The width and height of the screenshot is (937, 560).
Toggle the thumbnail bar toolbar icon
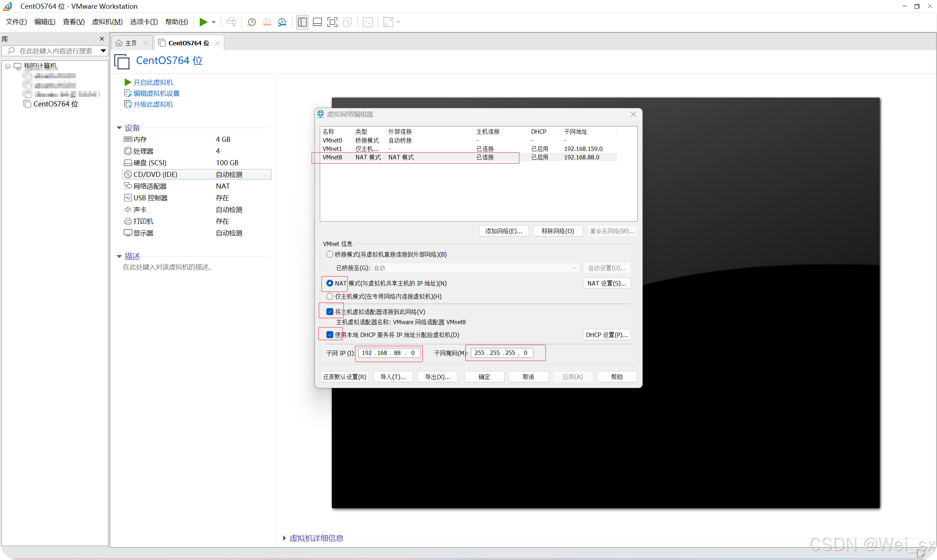(317, 22)
